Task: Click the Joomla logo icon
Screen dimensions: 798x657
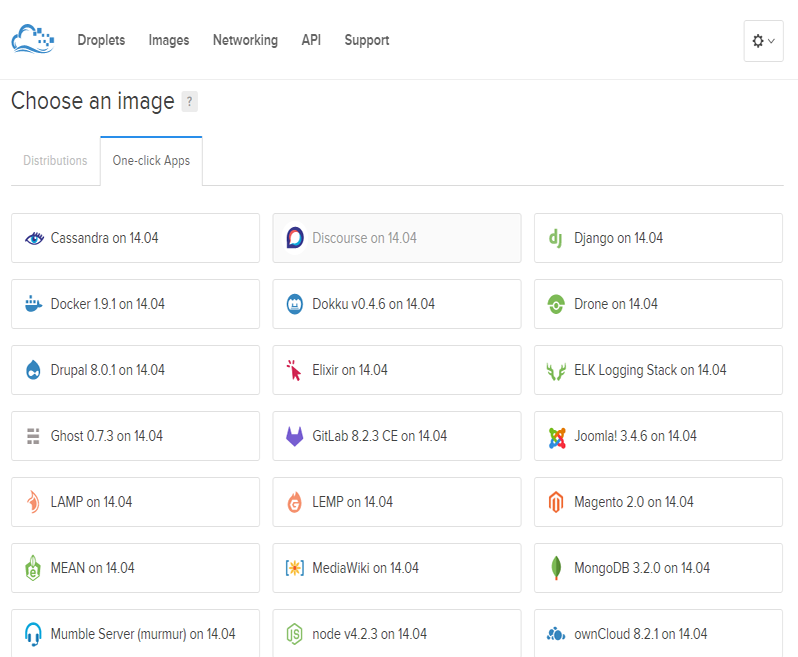Action: pos(557,438)
